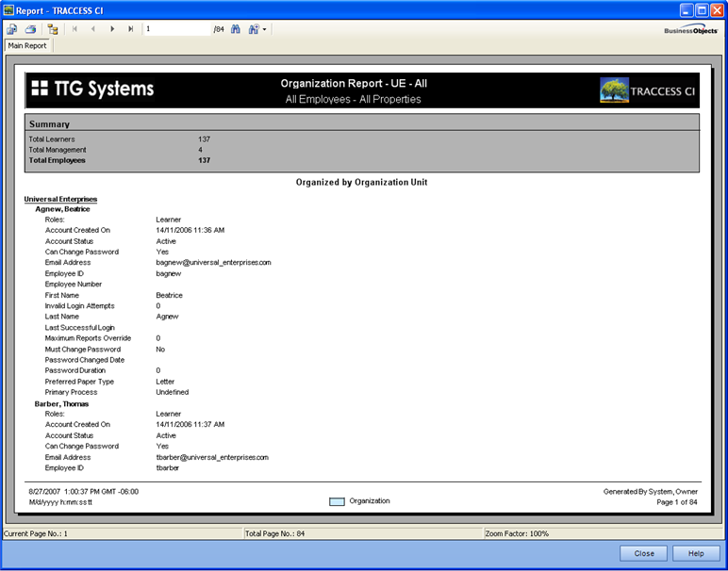This screenshot has height=571, width=728.
Task: Click Current Page No. status bar entry
Action: 36,534
